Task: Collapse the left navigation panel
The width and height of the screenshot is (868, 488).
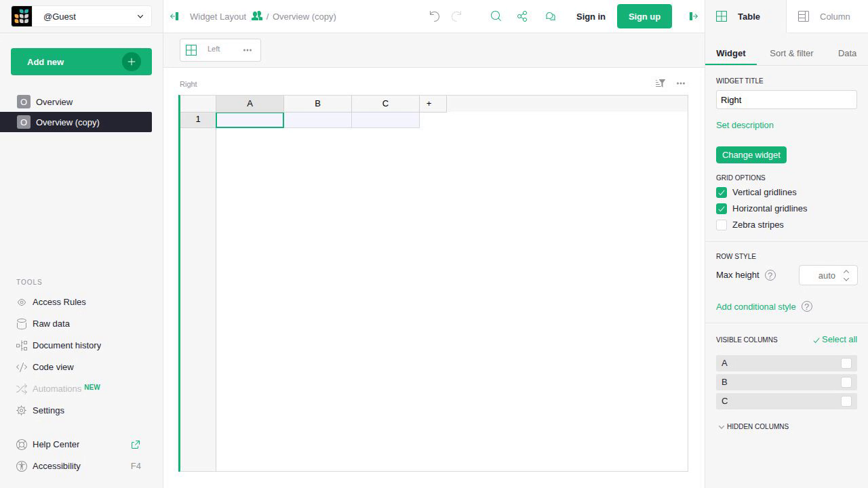Action: click(x=174, y=16)
